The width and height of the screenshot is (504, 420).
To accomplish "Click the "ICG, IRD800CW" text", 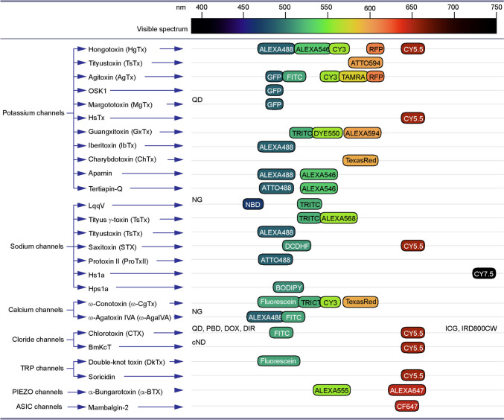I will (471, 328).
